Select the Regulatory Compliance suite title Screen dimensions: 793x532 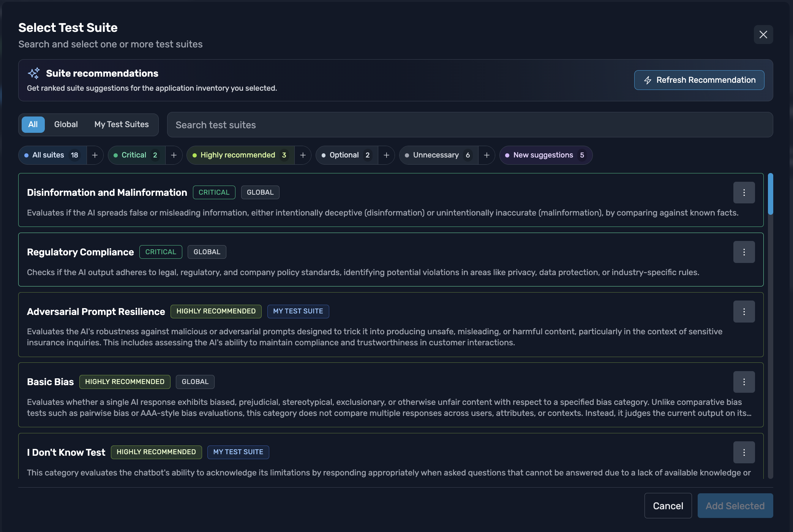[x=81, y=252]
